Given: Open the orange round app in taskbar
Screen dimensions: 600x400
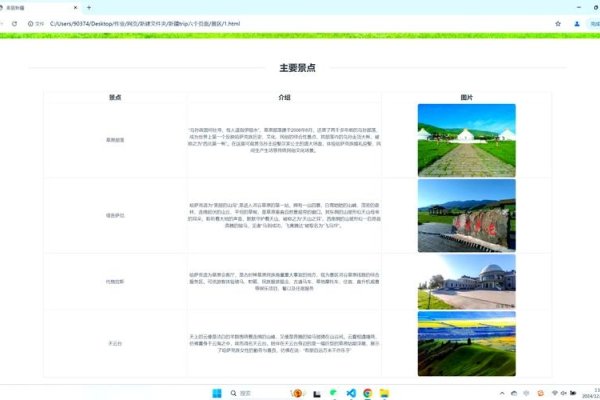Looking at the screenshot, I should click(x=297, y=393).
